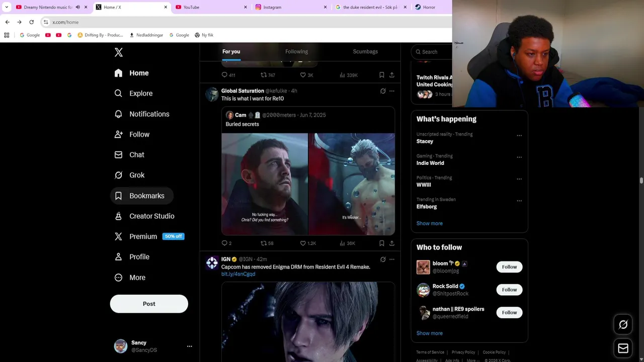Reply to the post with 411 comments
Image resolution: width=644 pixels, height=362 pixels.
tap(228, 75)
